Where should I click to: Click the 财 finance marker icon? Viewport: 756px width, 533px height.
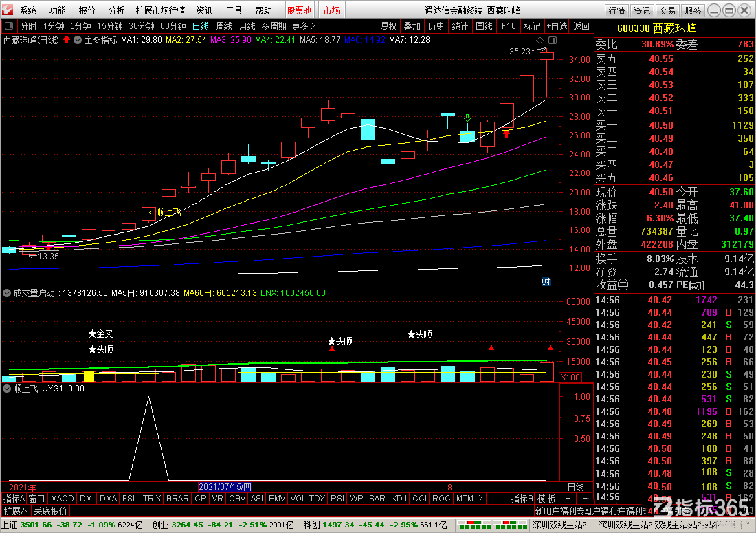(546, 282)
